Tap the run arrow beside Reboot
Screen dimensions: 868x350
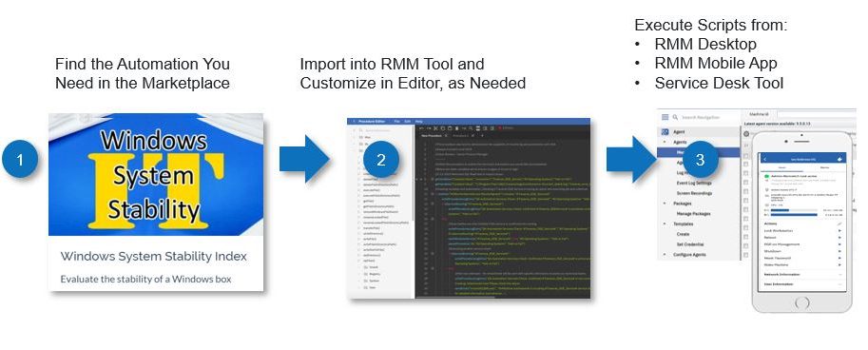click(839, 238)
